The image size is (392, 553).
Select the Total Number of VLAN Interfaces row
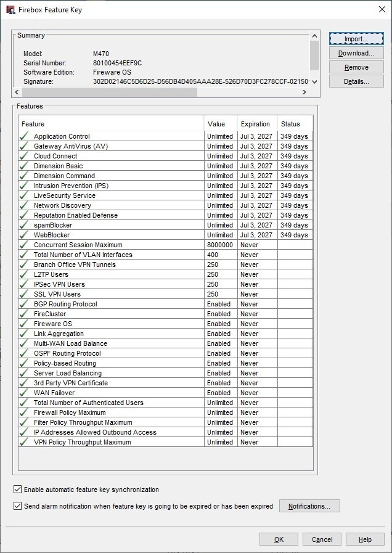pyautogui.click(x=166, y=255)
